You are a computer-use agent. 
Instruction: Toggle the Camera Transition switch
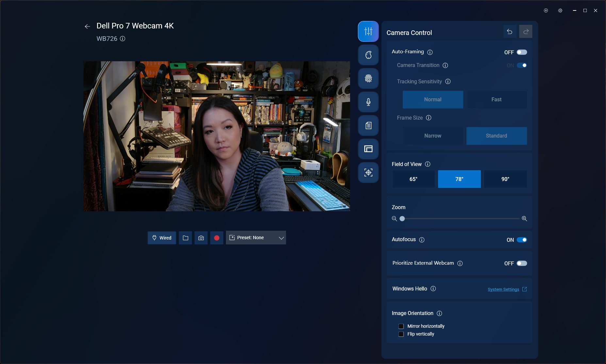tap(522, 65)
